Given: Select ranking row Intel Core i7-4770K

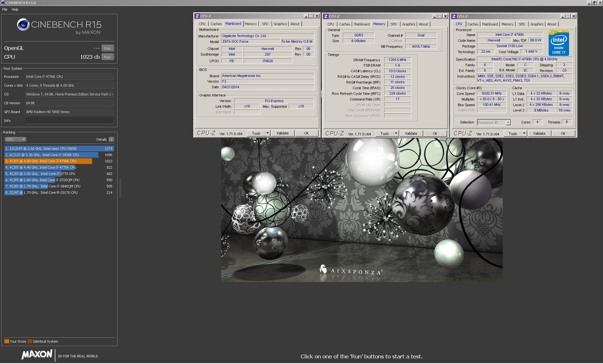Looking at the screenshot, I should 59,167.
